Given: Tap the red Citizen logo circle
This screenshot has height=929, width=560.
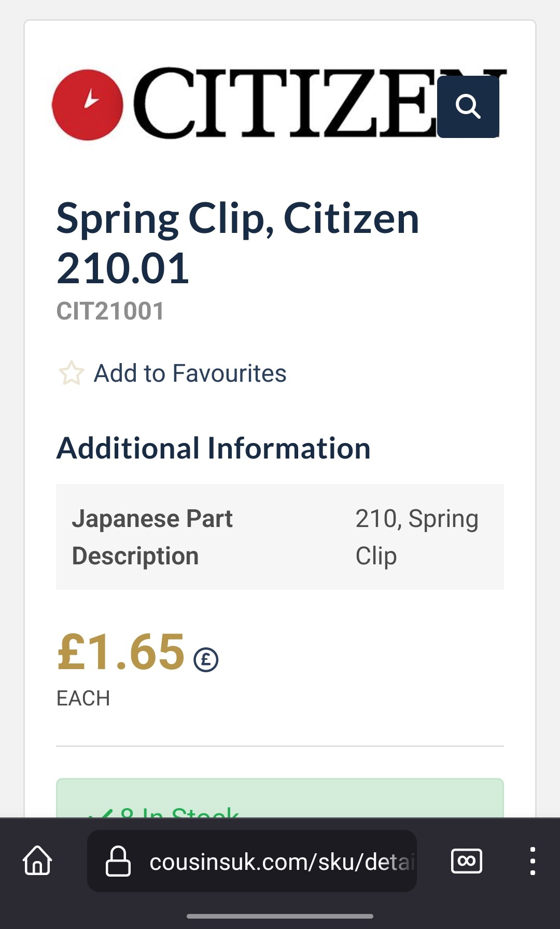Looking at the screenshot, I should tap(88, 105).
